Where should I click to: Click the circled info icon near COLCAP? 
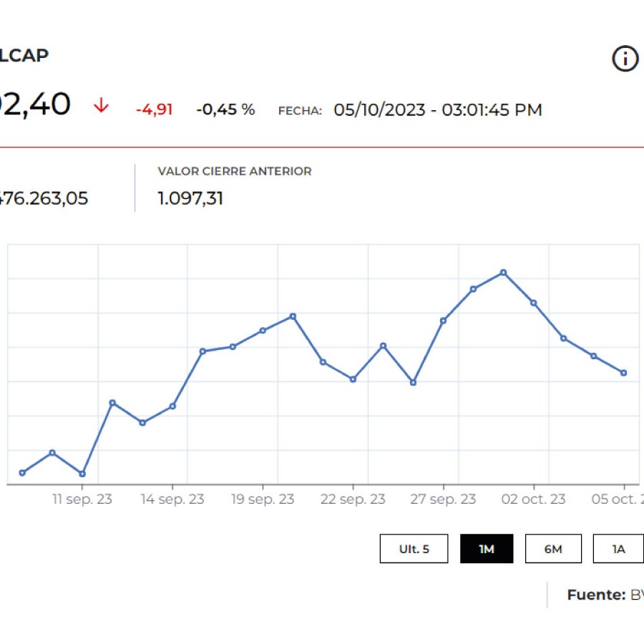pyautogui.click(x=624, y=59)
